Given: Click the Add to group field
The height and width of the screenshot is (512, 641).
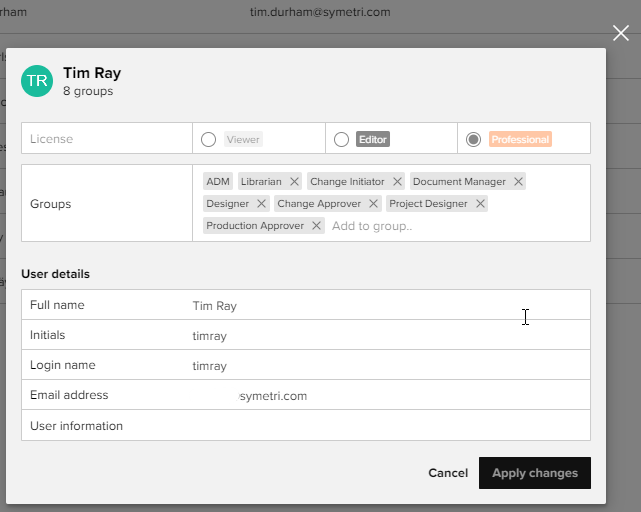Looking at the screenshot, I should point(372,226).
